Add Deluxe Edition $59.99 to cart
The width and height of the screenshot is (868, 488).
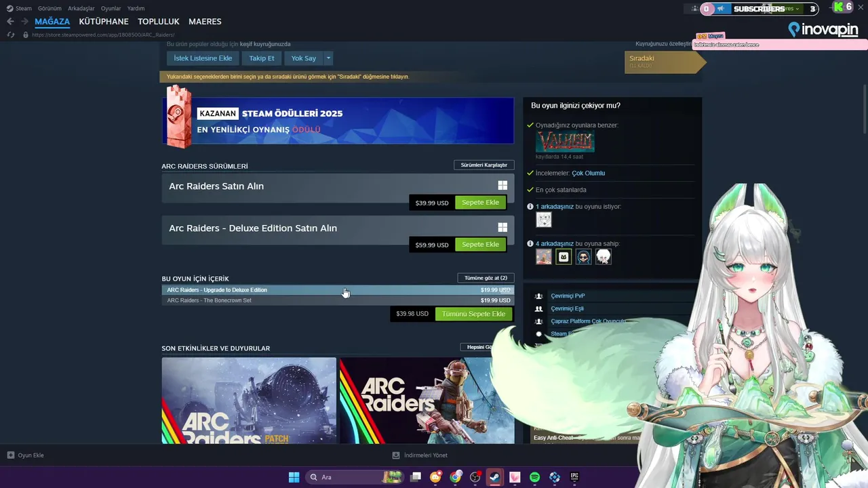click(x=480, y=245)
